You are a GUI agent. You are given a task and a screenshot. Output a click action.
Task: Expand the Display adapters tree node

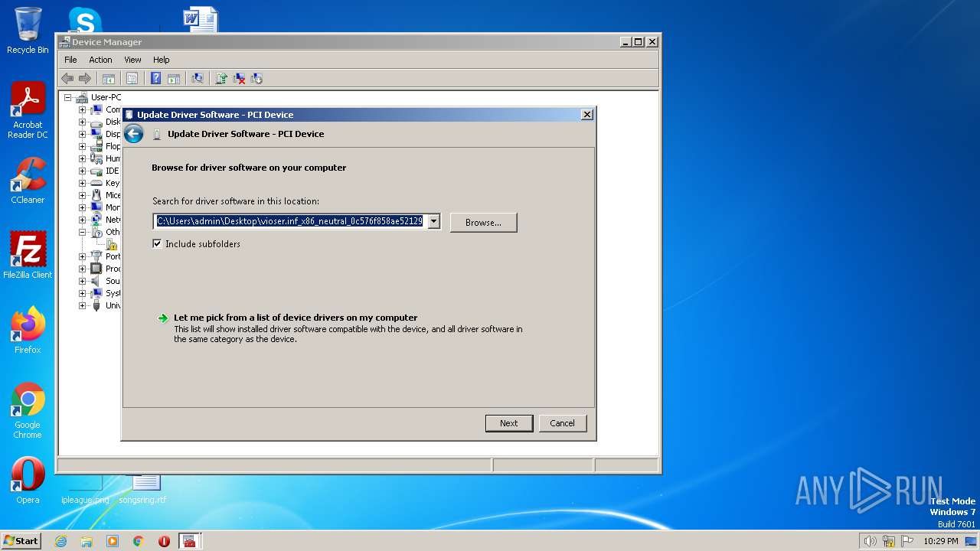(82, 134)
